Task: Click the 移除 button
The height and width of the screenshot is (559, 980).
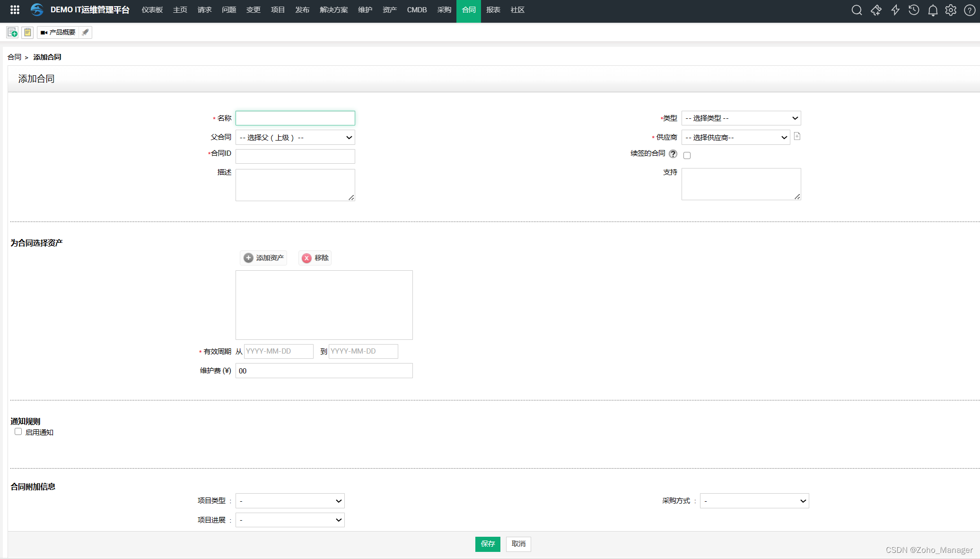Action: pyautogui.click(x=315, y=258)
